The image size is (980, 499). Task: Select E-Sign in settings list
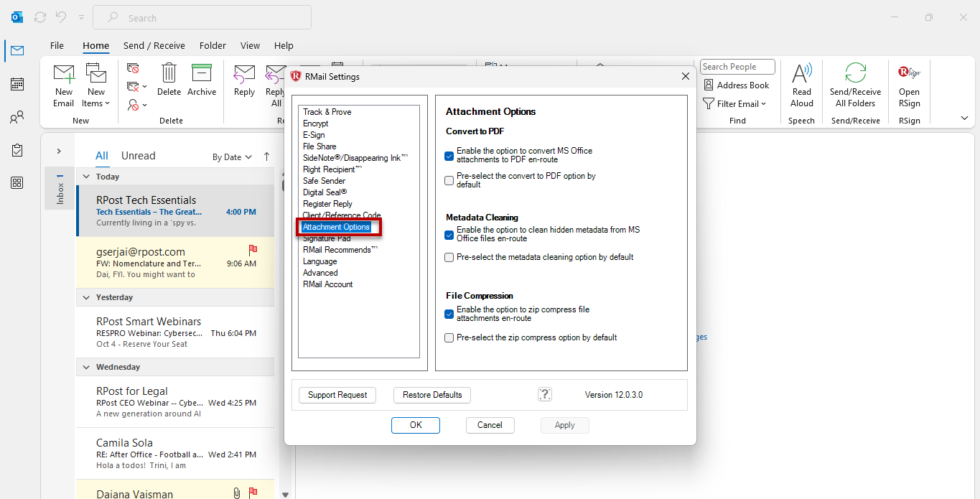pos(314,135)
